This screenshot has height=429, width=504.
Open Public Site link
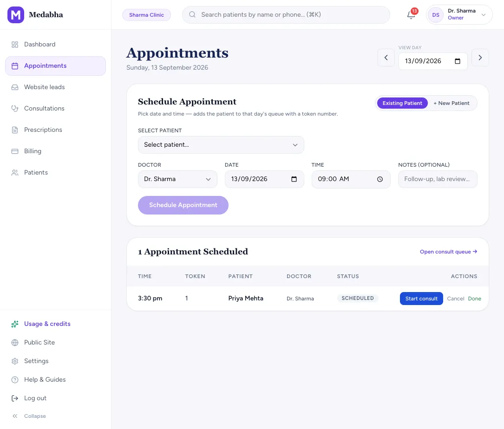point(56,343)
